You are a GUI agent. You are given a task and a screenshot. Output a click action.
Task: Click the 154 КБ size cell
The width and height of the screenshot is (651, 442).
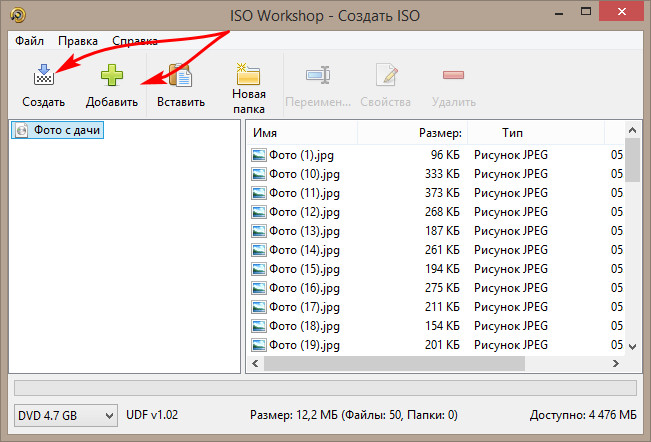tap(442, 326)
